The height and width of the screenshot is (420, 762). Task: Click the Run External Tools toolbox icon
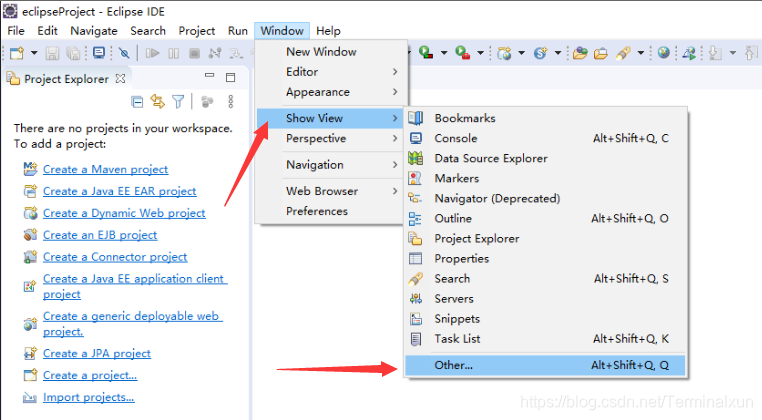pos(463,52)
